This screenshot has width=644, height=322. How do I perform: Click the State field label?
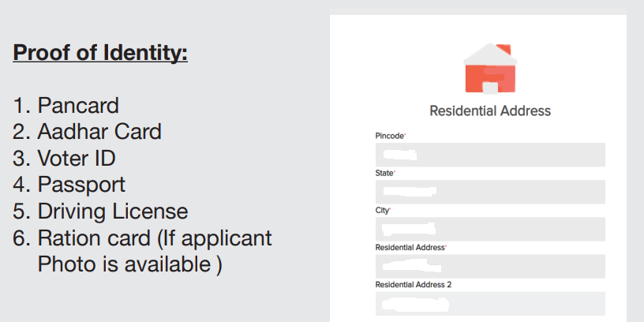point(385,174)
